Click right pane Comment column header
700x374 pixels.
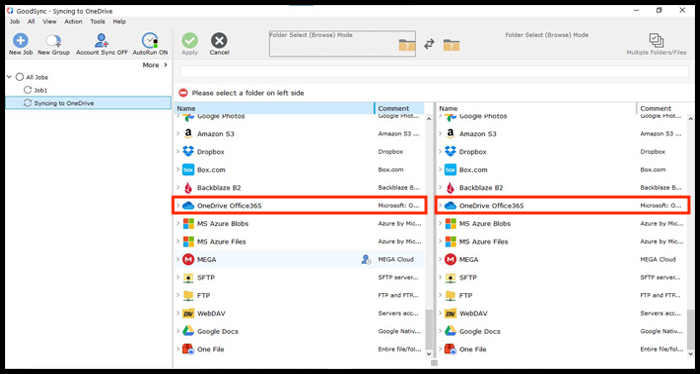coord(661,108)
